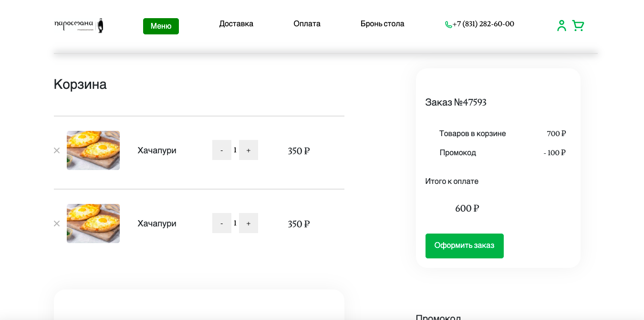Click the first Хачапури product image

tap(93, 150)
